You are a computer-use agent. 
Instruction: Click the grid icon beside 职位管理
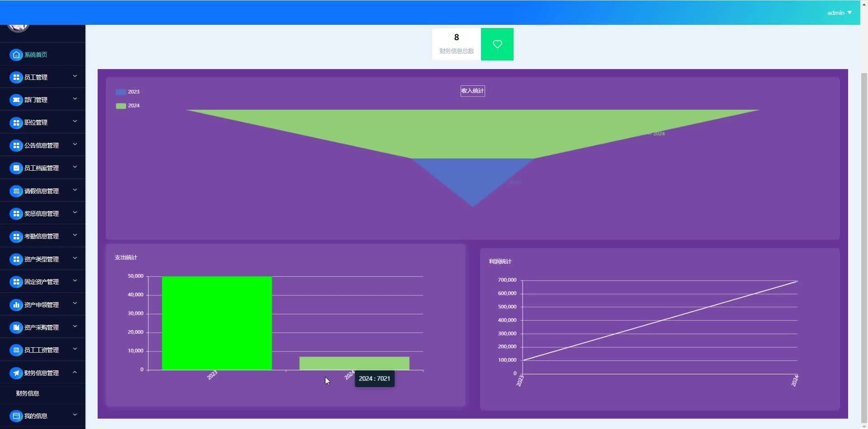click(x=16, y=122)
